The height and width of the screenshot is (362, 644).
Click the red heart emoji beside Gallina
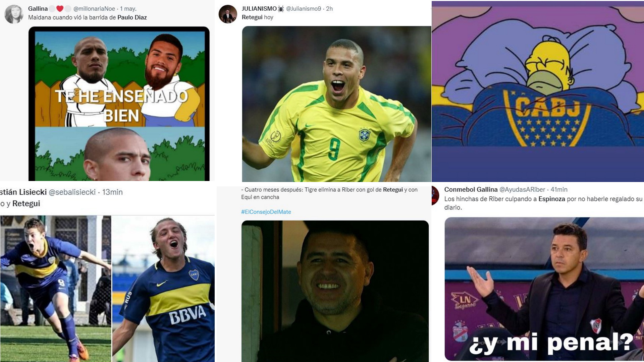(x=60, y=9)
